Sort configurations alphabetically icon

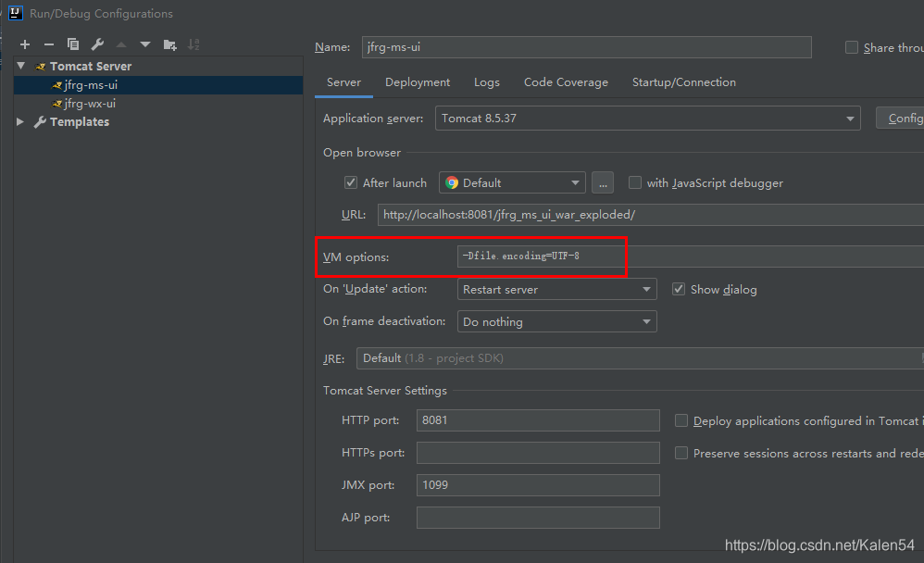click(x=194, y=44)
